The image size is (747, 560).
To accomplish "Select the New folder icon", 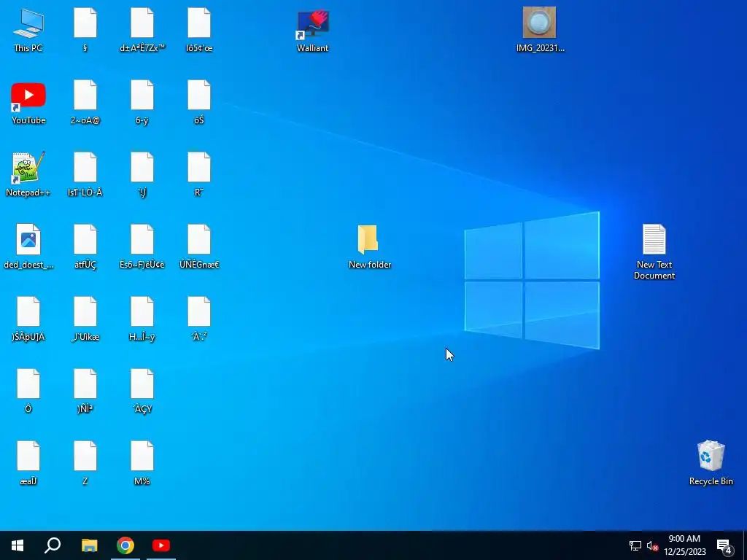I will click(369, 246).
